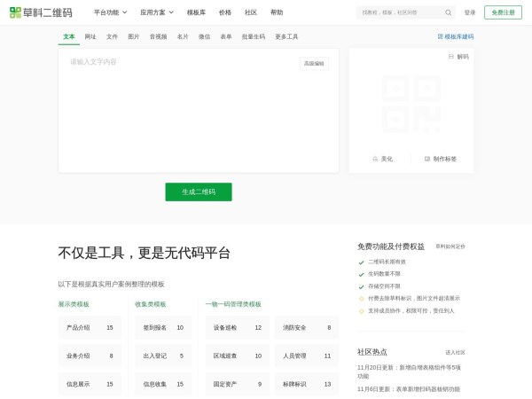The image size is (532, 399).
Task: Follow the 进入社区 link
Action: 455,352
